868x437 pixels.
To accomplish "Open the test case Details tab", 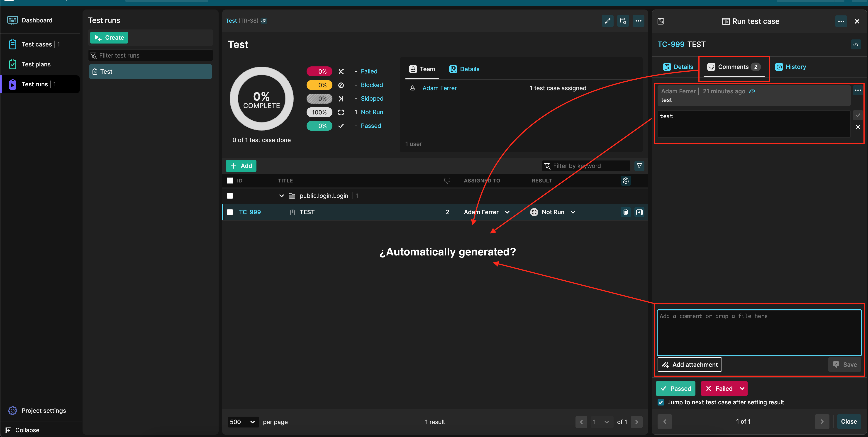I will point(678,67).
